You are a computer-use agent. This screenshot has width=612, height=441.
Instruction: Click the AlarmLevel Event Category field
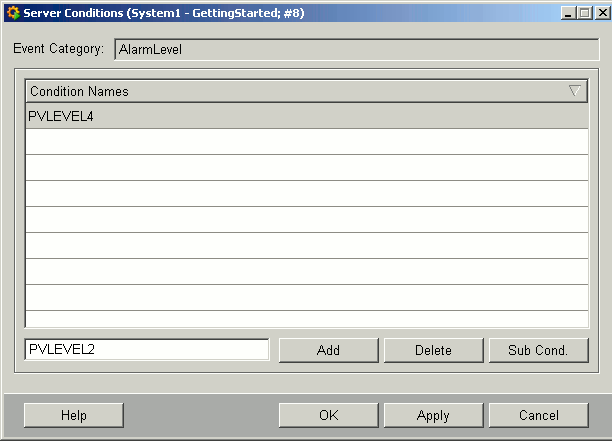click(356, 49)
